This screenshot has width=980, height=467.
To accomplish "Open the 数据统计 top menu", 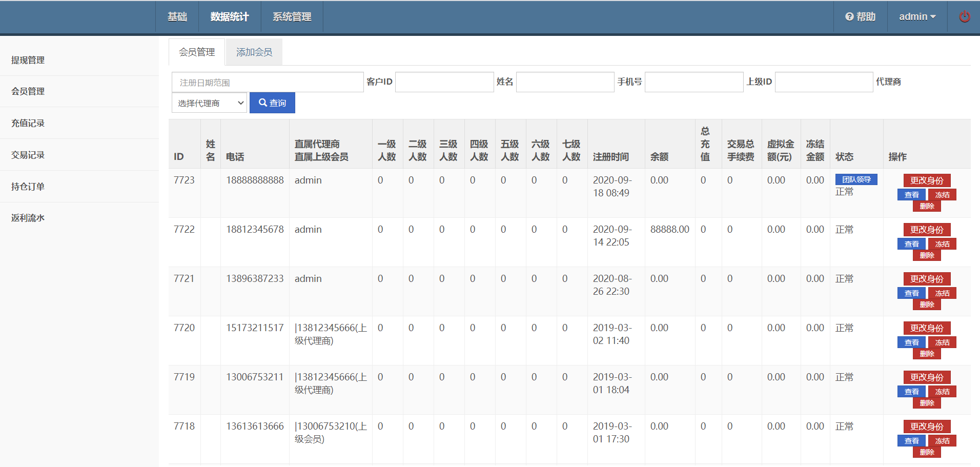I will pos(230,16).
